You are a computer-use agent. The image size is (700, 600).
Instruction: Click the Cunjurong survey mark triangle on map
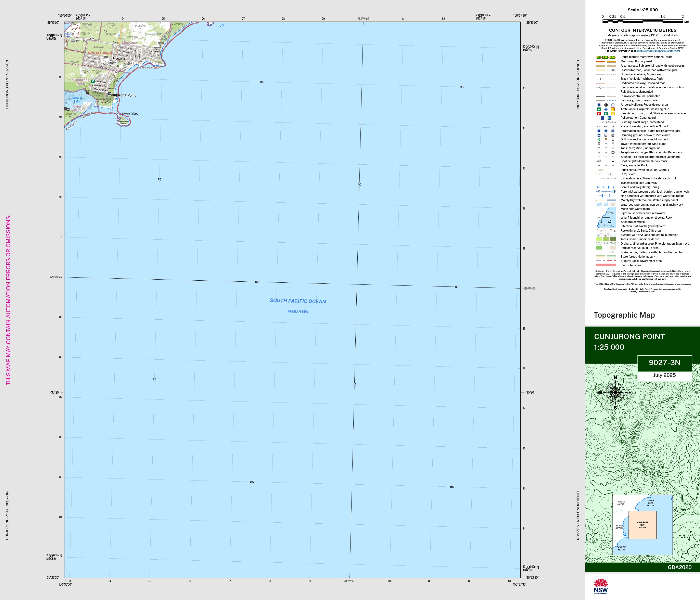[107, 102]
